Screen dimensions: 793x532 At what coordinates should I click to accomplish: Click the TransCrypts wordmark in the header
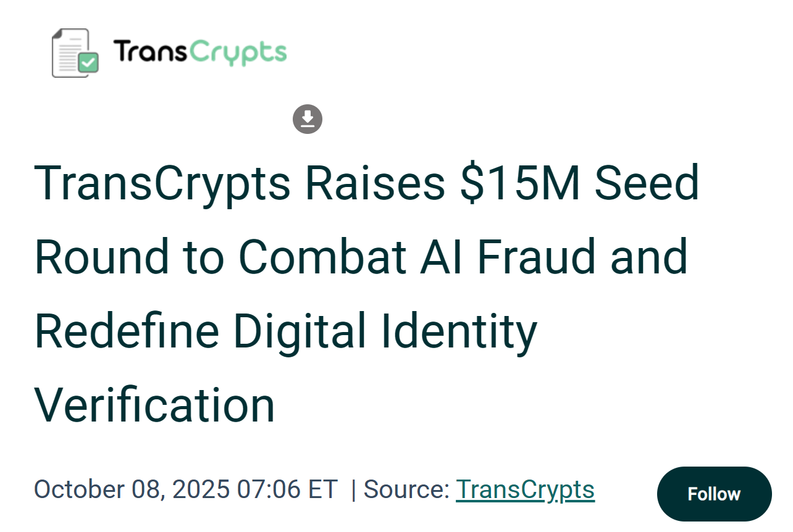point(199,52)
